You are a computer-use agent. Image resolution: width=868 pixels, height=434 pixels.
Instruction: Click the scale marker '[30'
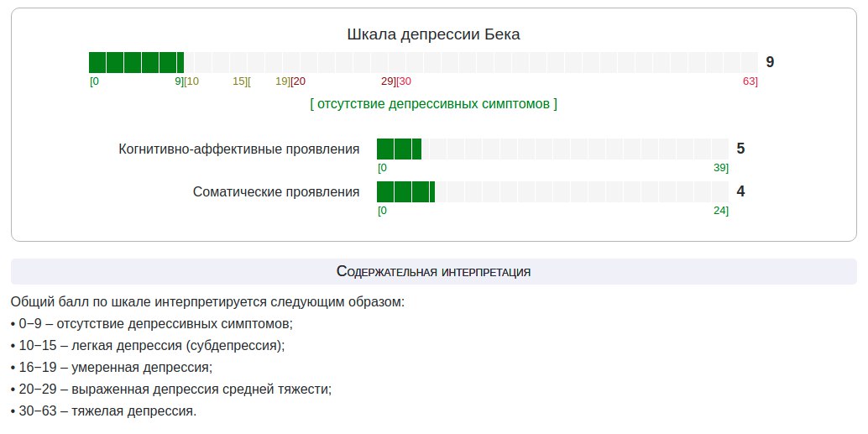[x=404, y=81]
